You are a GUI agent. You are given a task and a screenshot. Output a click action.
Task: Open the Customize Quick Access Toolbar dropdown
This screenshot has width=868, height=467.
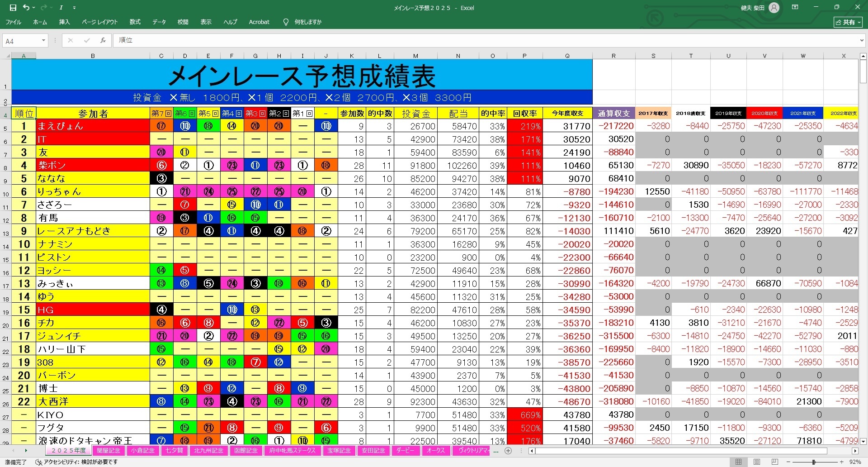74,8
